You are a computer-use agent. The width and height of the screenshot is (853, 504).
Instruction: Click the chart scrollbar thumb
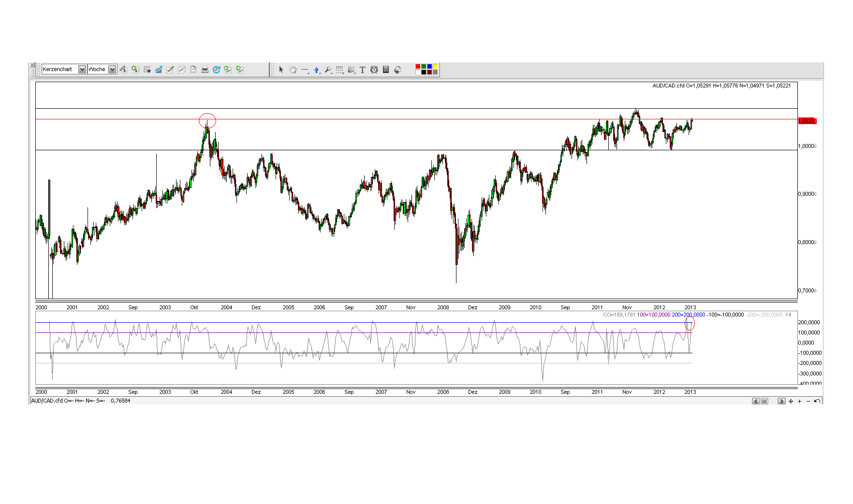click(765, 401)
